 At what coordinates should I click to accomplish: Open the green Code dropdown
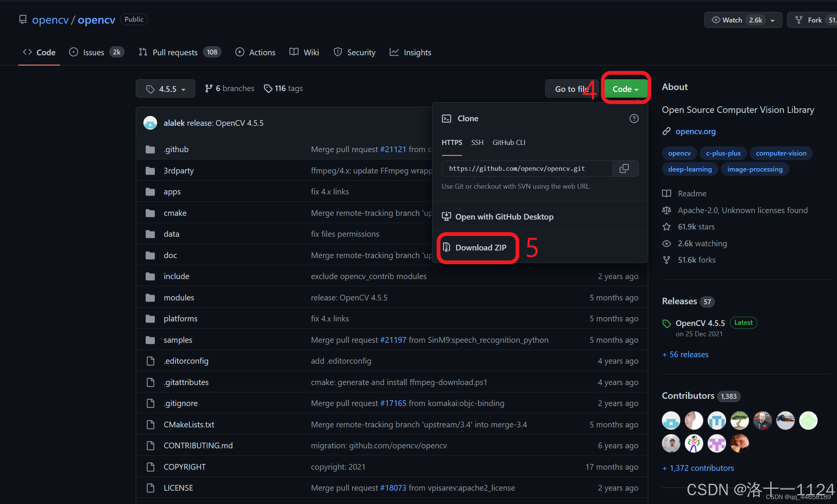pyautogui.click(x=625, y=89)
